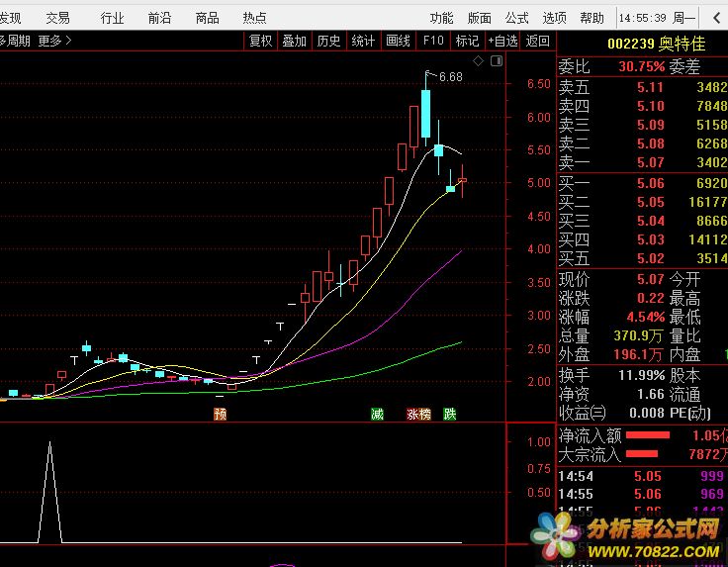Open the 商品 menu
728x567 pixels.
(x=207, y=18)
